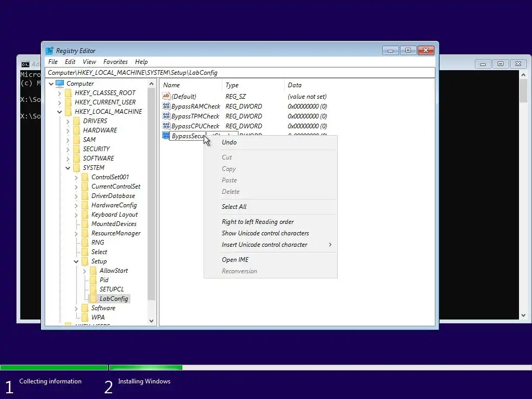Select the Keyboard Layout tree item

point(114,215)
